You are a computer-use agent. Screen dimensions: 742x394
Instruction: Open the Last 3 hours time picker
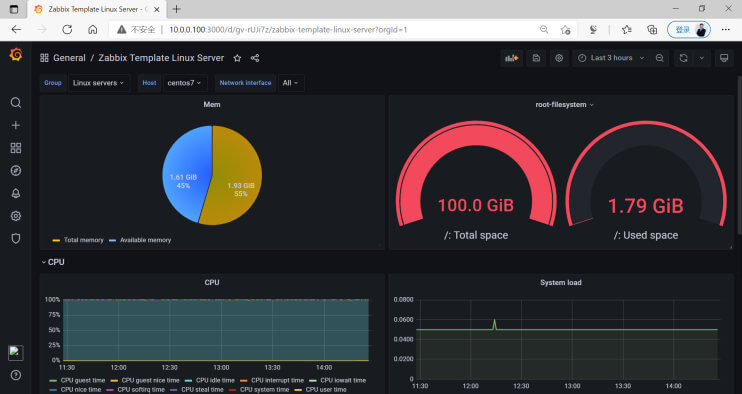(x=611, y=58)
